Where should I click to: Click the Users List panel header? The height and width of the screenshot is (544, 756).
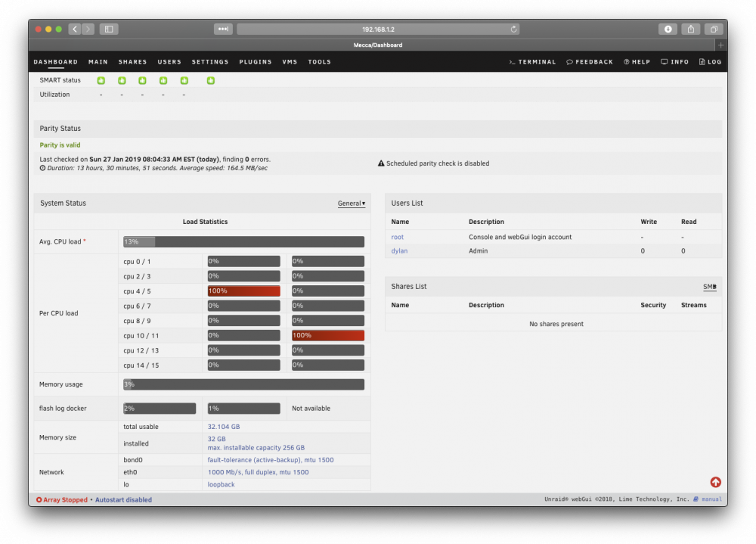(553, 204)
